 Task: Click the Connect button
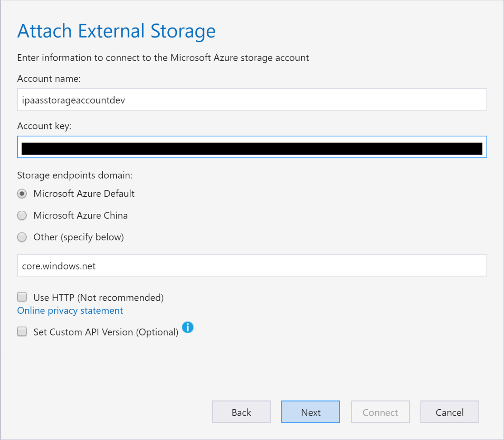(x=380, y=412)
